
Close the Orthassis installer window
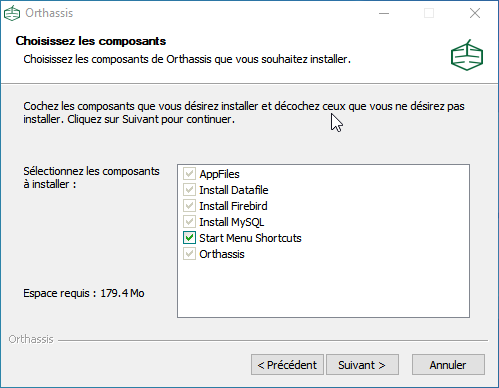475,13
